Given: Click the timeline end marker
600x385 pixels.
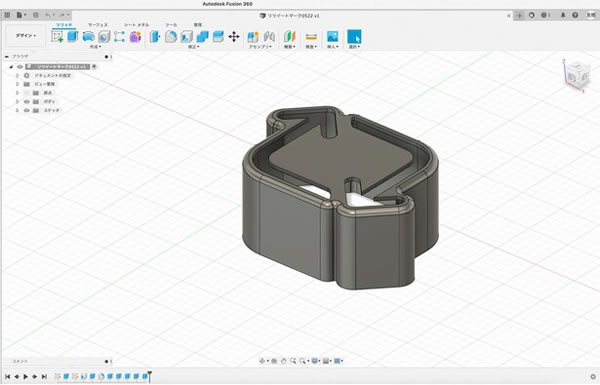Looking at the screenshot, I should coord(150,376).
